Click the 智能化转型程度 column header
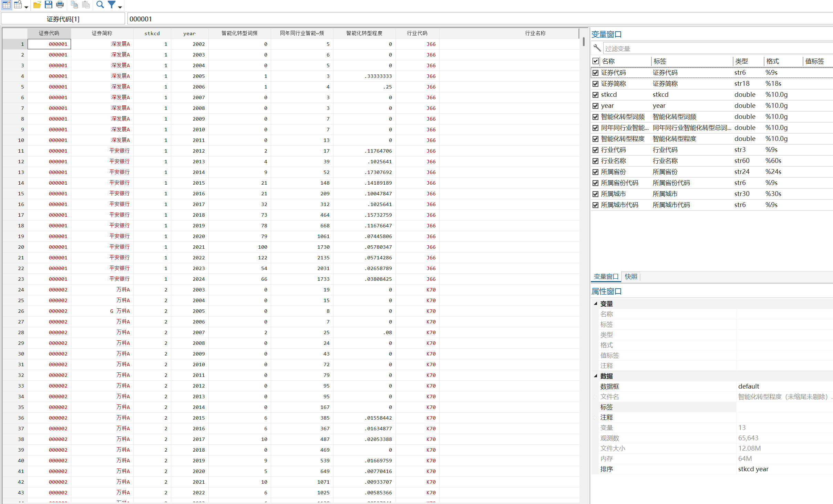 [364, 33]
